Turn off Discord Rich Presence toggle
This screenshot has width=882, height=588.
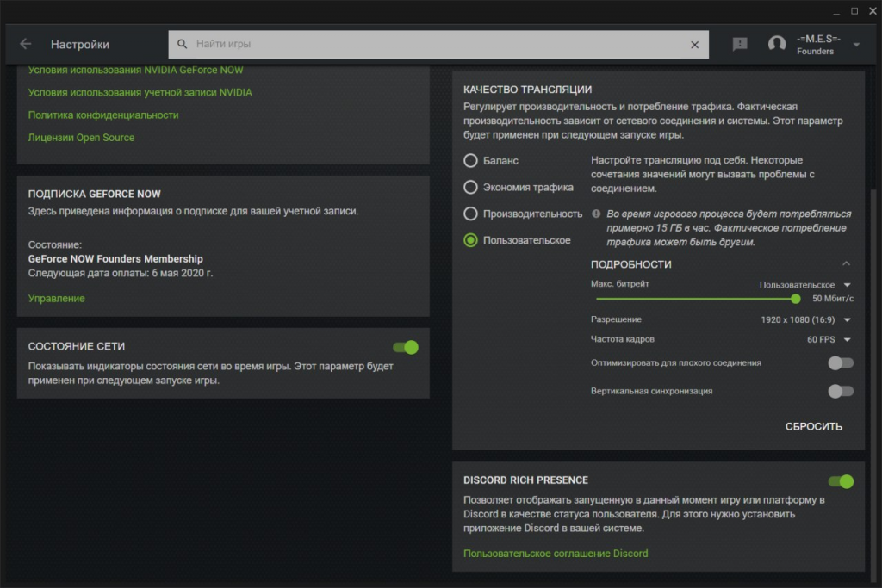840,481
